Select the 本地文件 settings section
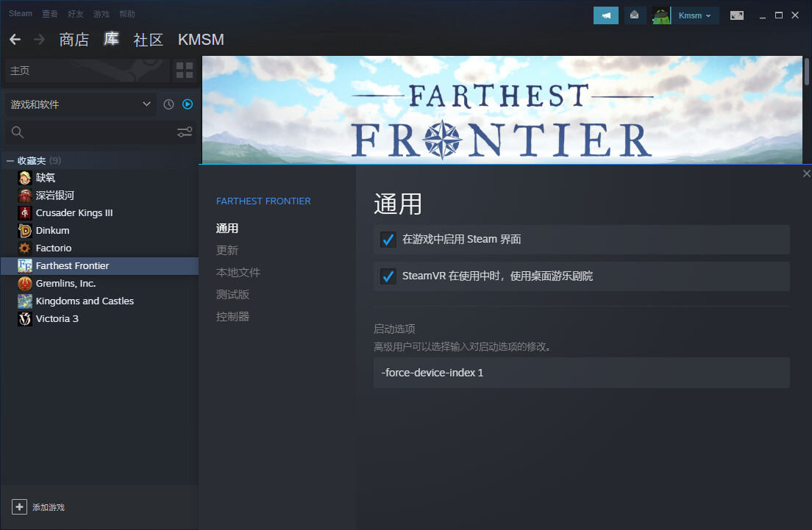Image resolution: width=812 pixels, height=530 pixels. click(238, 273)
